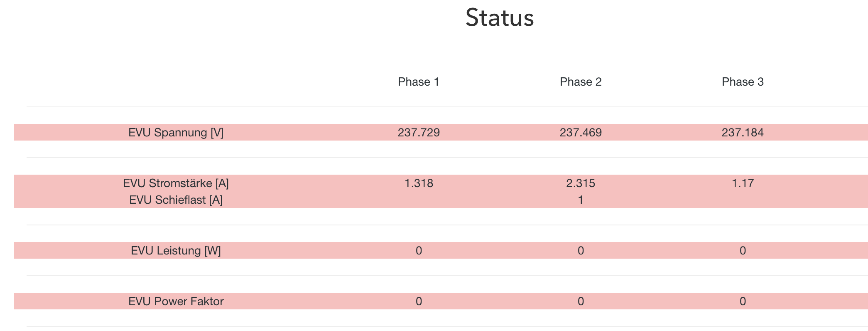Viewport: 868px width, 331px height.
Task: Click the EVU Power Faktor row label
Action: (176, 301)
